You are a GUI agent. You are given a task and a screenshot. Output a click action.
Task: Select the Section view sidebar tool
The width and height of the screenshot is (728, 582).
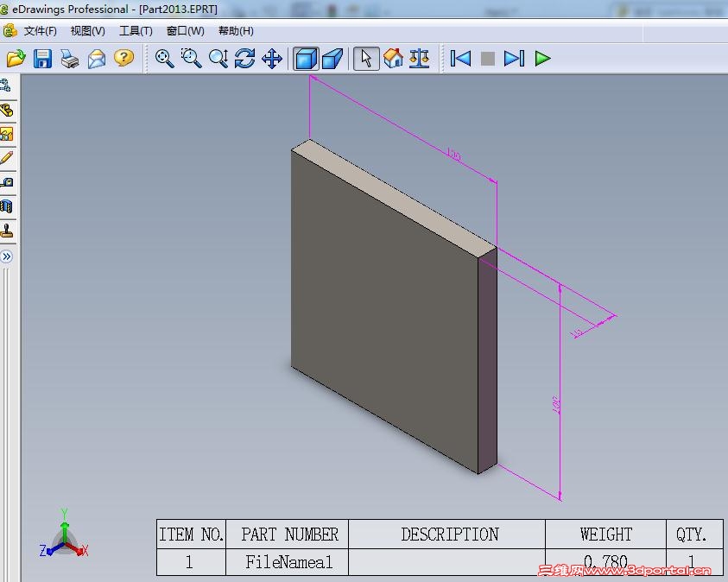click(7, 206)
